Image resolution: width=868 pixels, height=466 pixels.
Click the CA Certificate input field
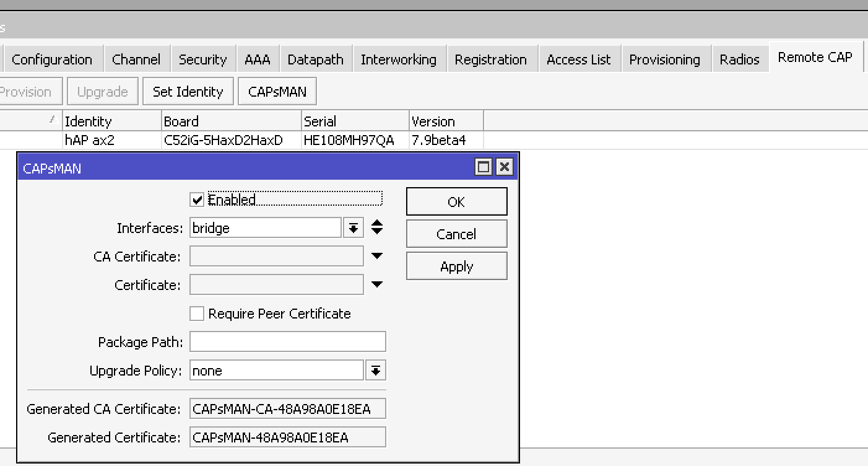(x=276, y=257)
